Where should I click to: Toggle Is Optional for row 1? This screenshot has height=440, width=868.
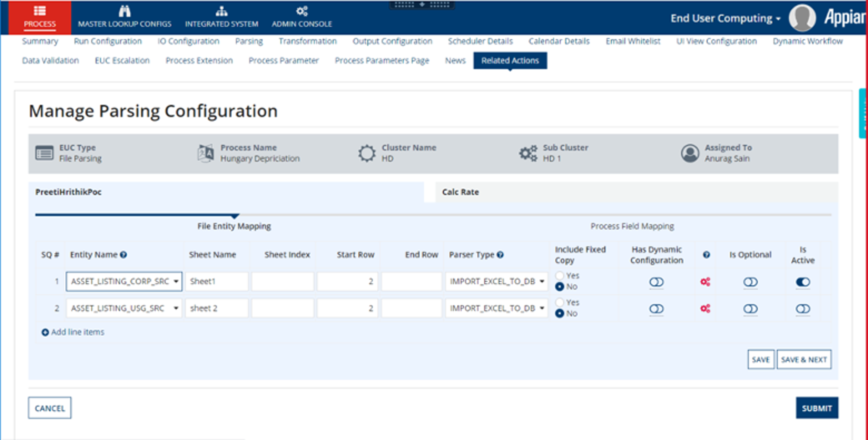click(750, 282)
